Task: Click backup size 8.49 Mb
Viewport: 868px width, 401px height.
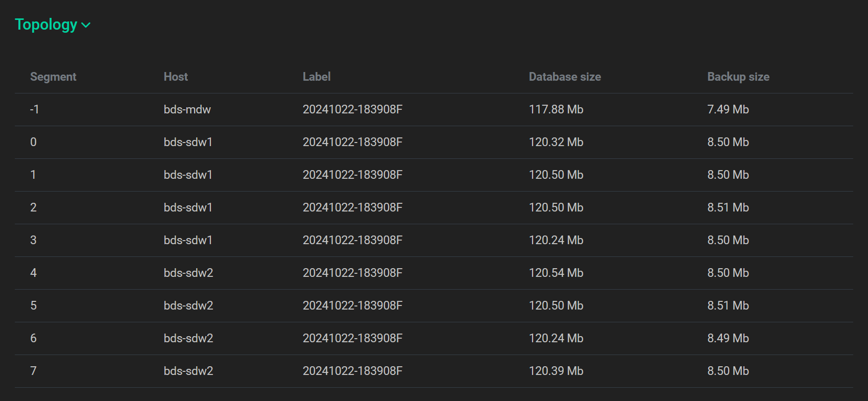Action: coord(728,338)
